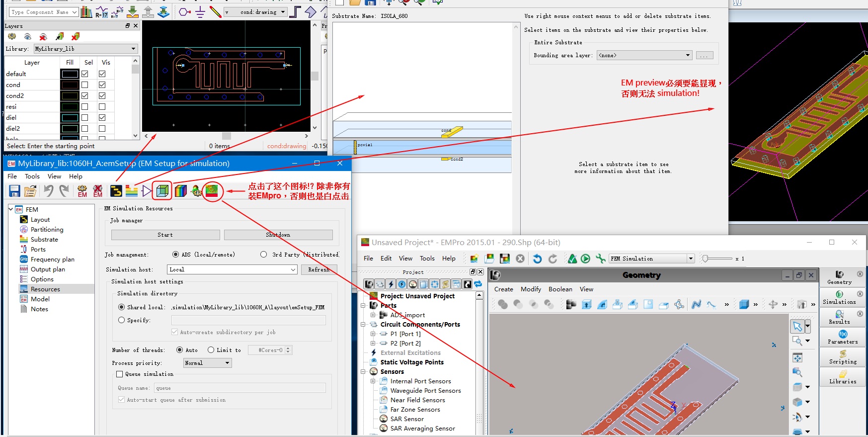Open the Edit menu in EMPro
Screen dimensions: 868x437
pyautogui.click(x=386, y=259)
